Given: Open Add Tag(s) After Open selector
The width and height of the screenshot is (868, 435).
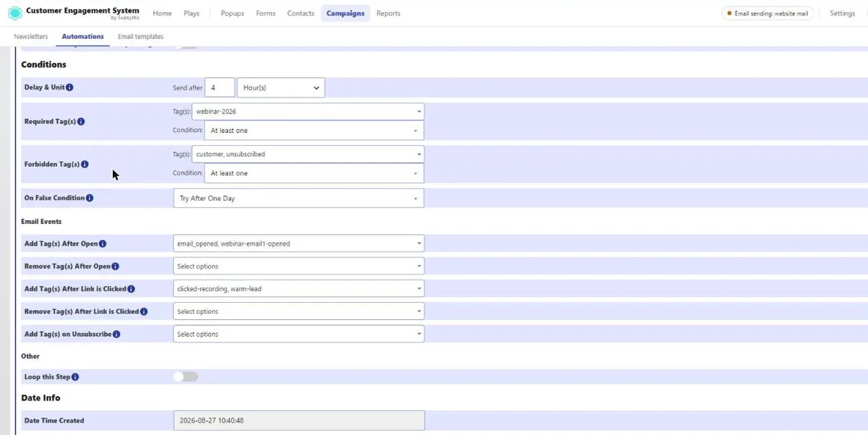Looking at the screenshot, I should [299, 244].
